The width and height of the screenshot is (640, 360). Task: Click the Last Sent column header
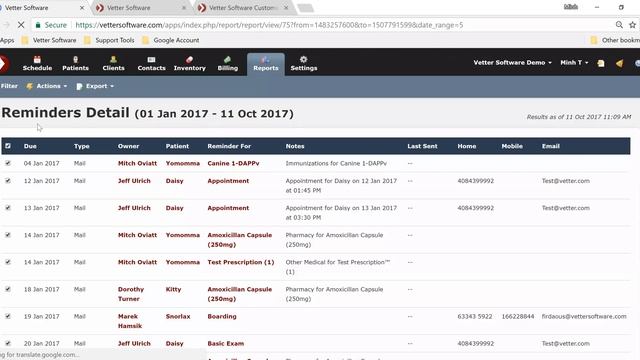(422, 146)
